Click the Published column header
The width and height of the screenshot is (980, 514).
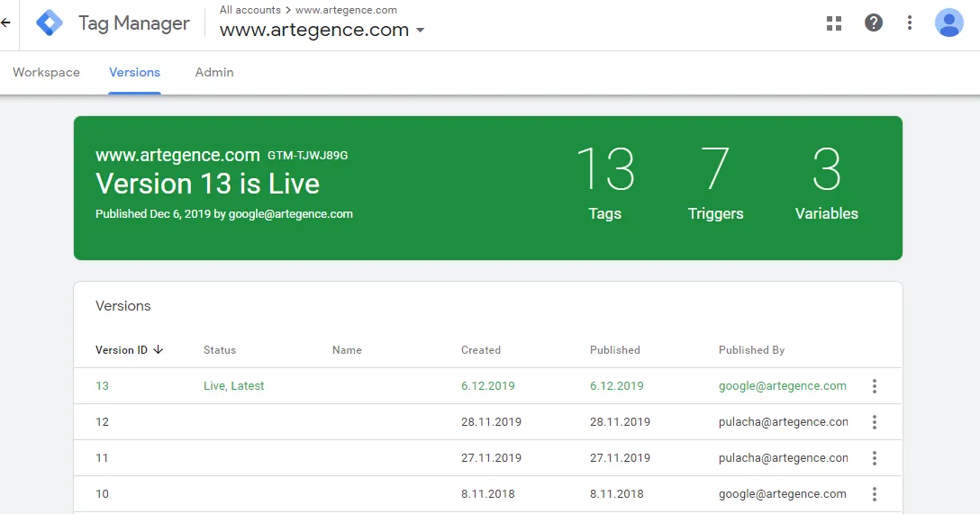[615, 350]
